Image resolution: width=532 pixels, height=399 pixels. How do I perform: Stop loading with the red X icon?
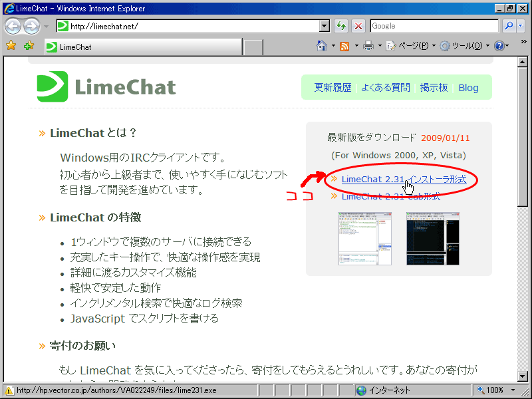pos(358,26)
